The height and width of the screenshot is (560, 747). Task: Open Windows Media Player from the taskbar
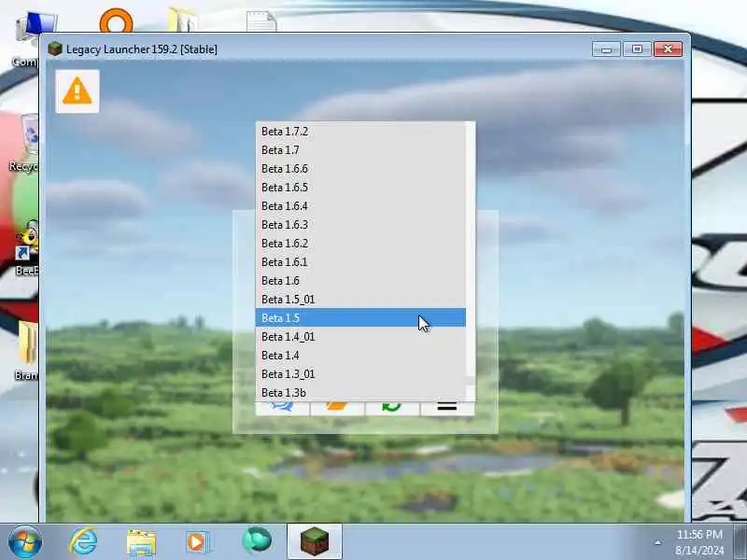coord(198,542)
